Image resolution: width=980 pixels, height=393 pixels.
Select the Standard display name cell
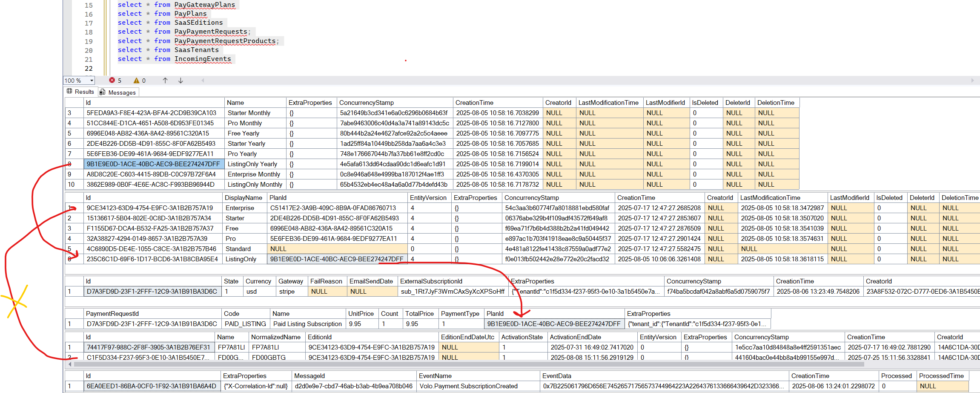[245, 249]
